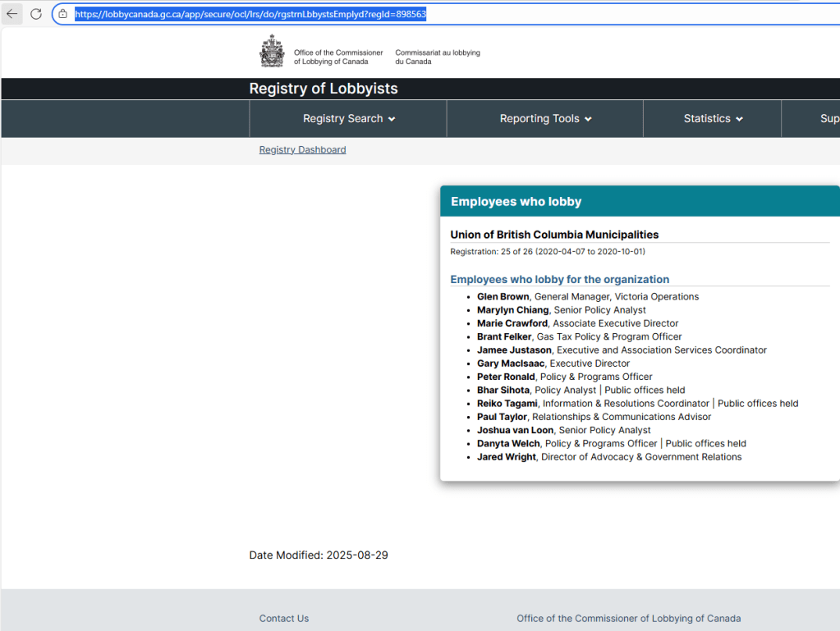Click the English Office of the Commissioner header text
This screenshot has width=840, height=631.
[x=338, y=57]
